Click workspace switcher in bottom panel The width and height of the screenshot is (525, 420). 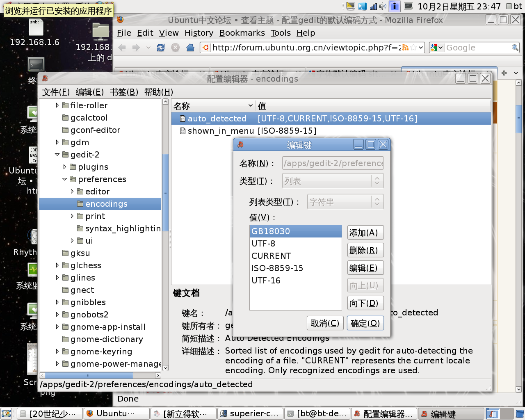499,414
